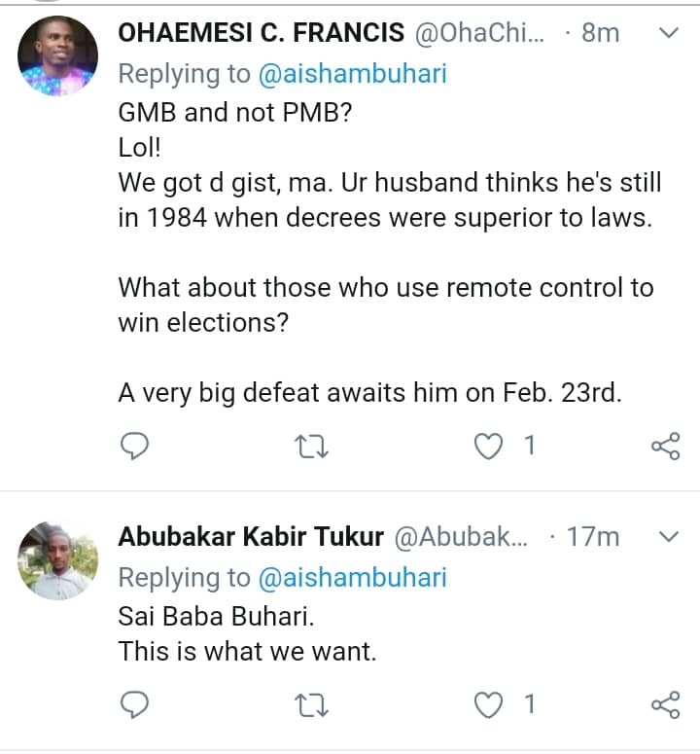The height and width of the screenshot is (754, 700).
Task: Open OHAEMESI C. FRANCIS's profile picture
Action: tap(58, 56)
